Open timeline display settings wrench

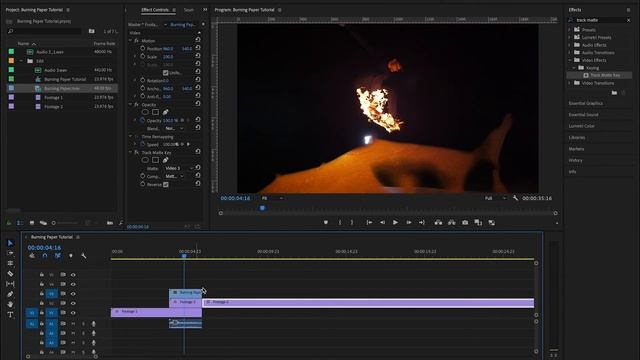(84, 256)
